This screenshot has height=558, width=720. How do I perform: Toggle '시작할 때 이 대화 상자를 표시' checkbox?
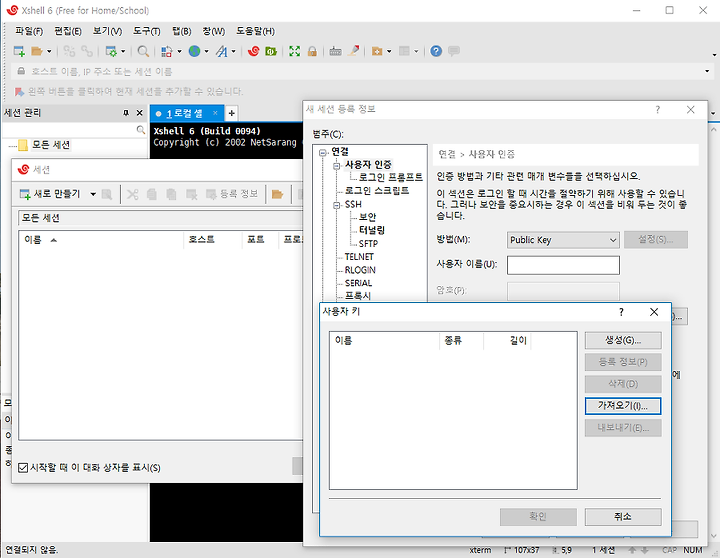click(x=23, y=468)
